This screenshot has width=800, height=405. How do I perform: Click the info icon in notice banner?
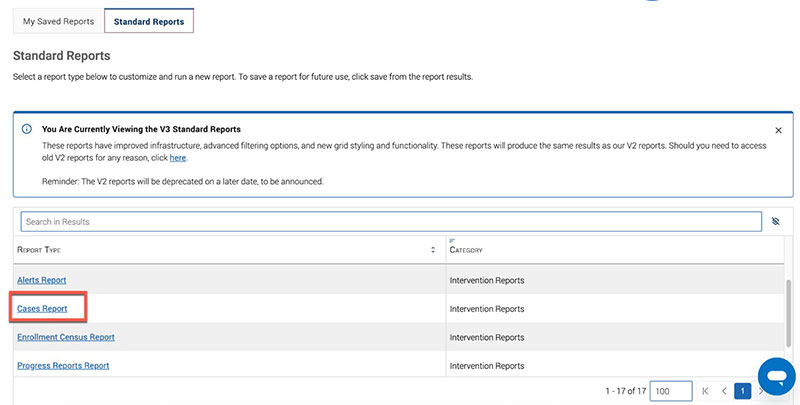tap(27, 129)
